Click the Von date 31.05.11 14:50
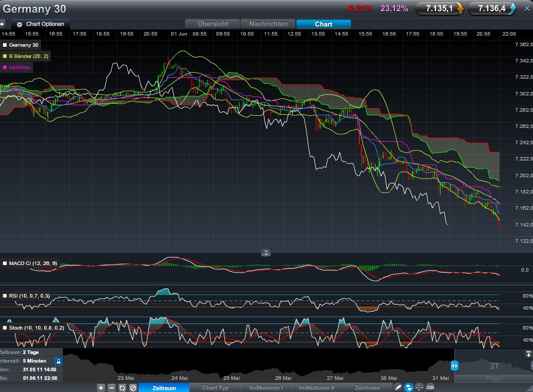 tap(40, 370)
